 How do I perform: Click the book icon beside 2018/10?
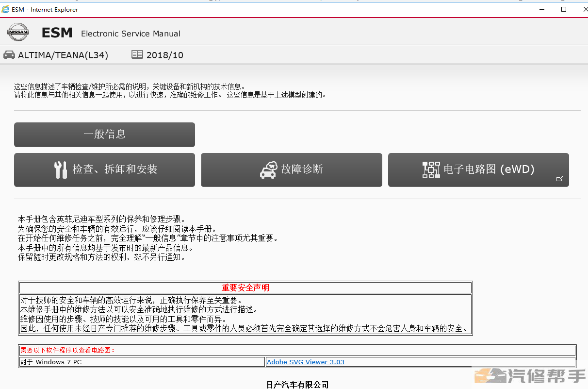click(x=137, y=55)
